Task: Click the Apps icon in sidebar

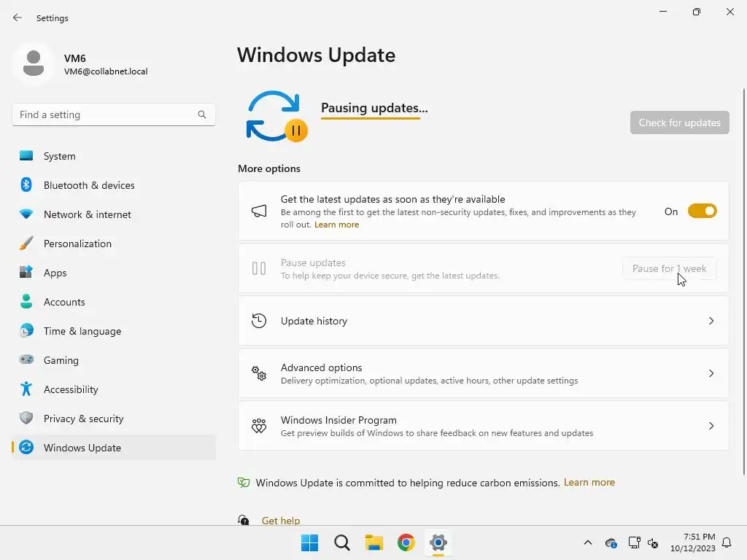Action: 26,273
